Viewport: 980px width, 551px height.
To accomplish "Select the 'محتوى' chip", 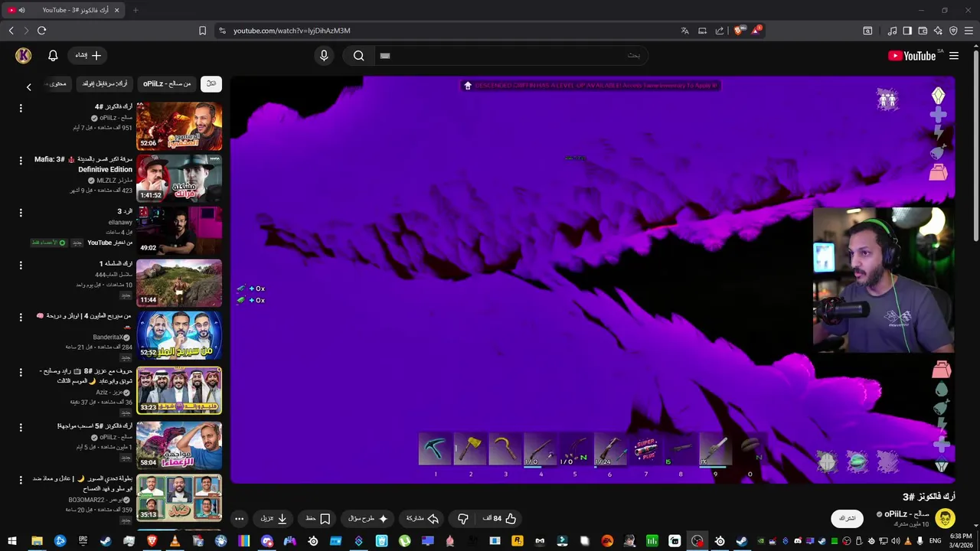I will [x=57, y=83].
